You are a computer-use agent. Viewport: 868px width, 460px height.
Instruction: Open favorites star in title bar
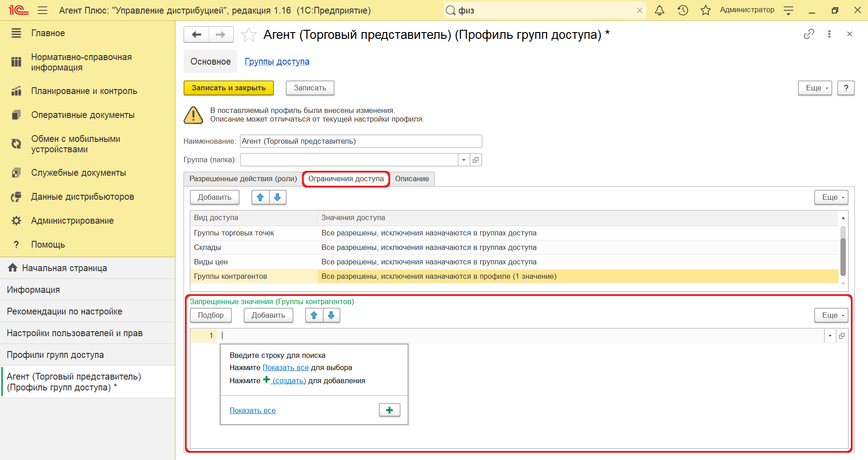point(705,10)
